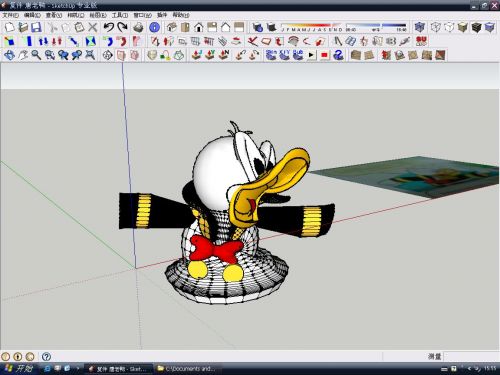The width and height of the screenshot is (500, 375).
Task: Click the Zoom Extents icon
Action: click(90, 55)
